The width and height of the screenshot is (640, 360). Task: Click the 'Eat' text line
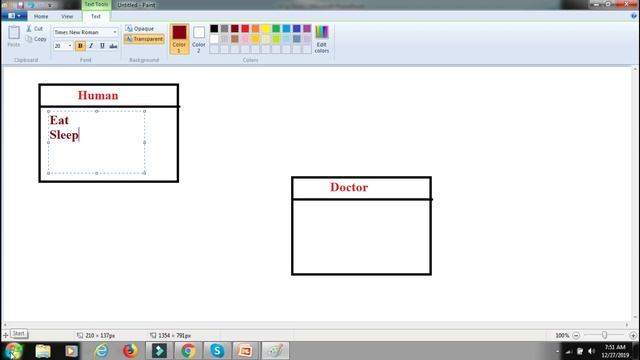(x=59, y=120)
